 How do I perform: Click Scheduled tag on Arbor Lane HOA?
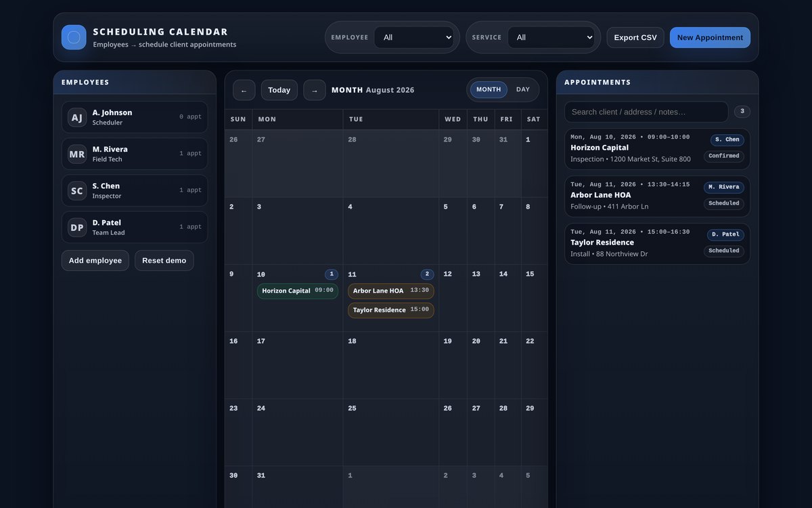724,203
